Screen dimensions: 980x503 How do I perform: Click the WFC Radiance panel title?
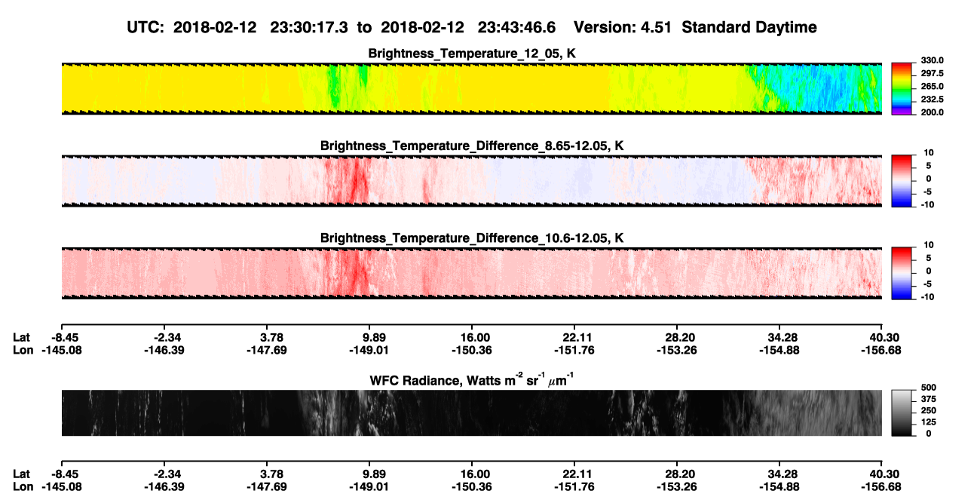pos(472,379)
